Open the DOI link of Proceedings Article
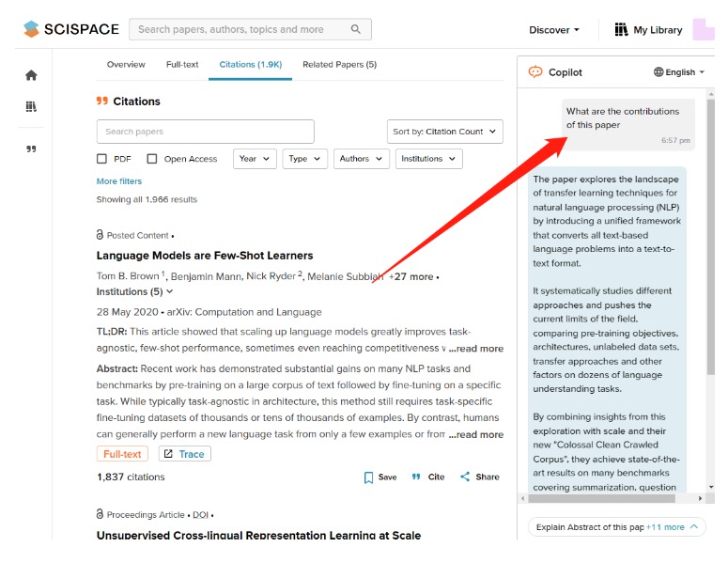This screenshot has width=728, height=563. pos(200,515)
